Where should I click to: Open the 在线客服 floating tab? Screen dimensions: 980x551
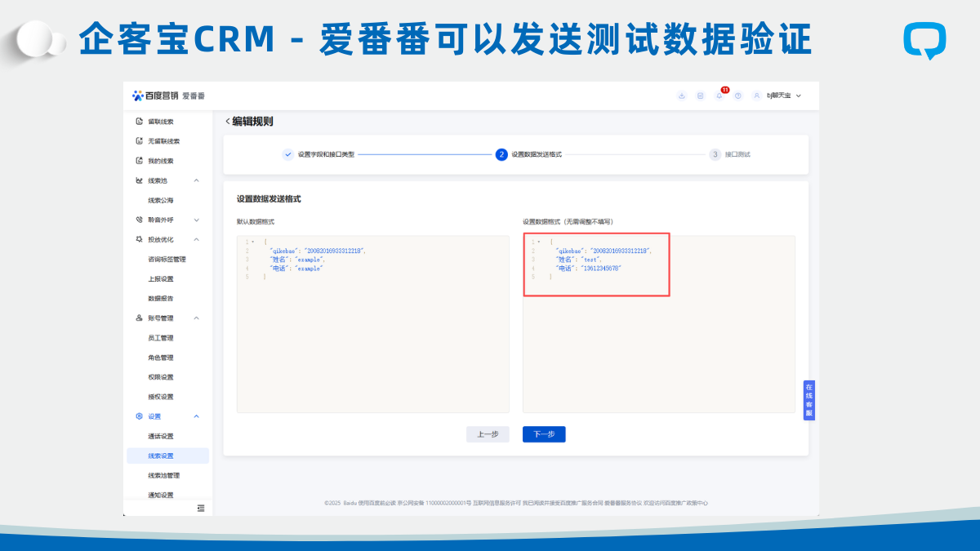point(808,400)
